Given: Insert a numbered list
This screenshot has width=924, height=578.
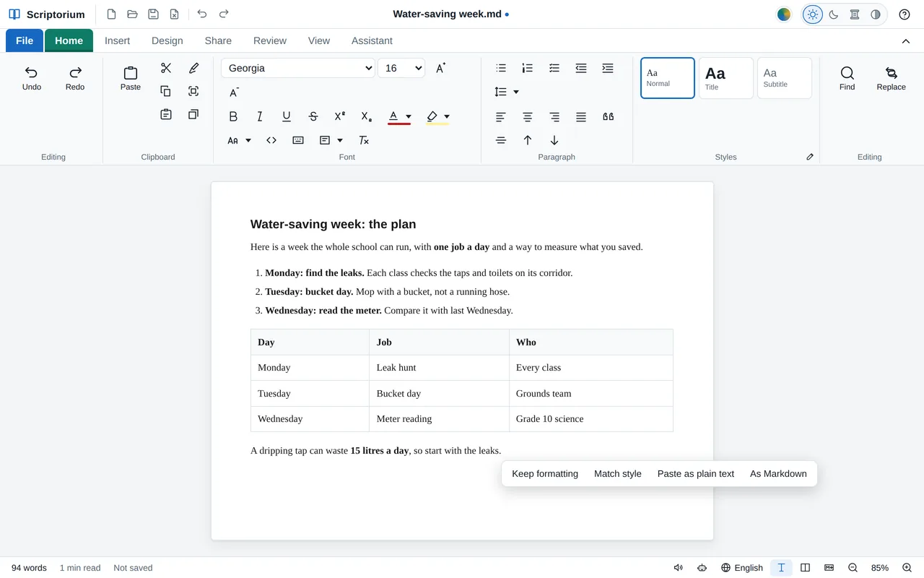Looking at the screenshot, I should coord(528,68).
